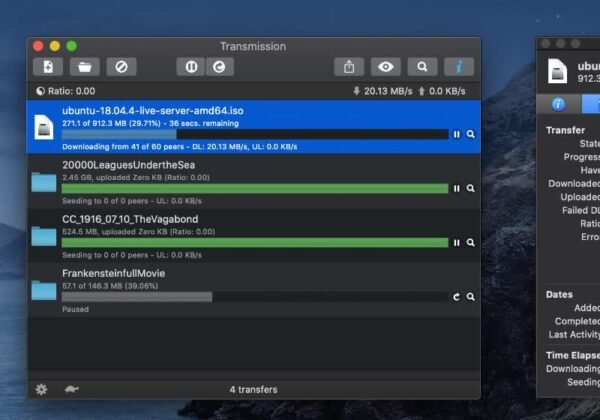Toggle the Inspector with the blue info icon
Viewport: 600px width, 420px height.
[x=459, y=67]
